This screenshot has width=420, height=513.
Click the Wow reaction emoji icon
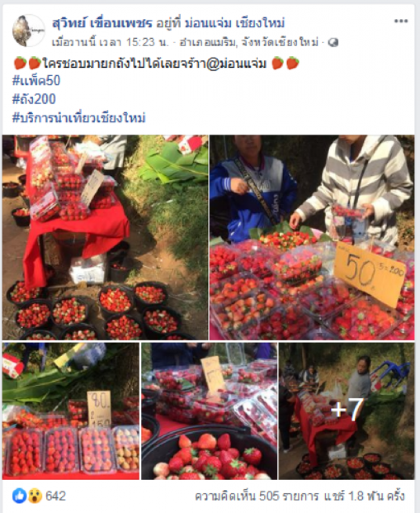pyautogui.click(x=34, y=496)
